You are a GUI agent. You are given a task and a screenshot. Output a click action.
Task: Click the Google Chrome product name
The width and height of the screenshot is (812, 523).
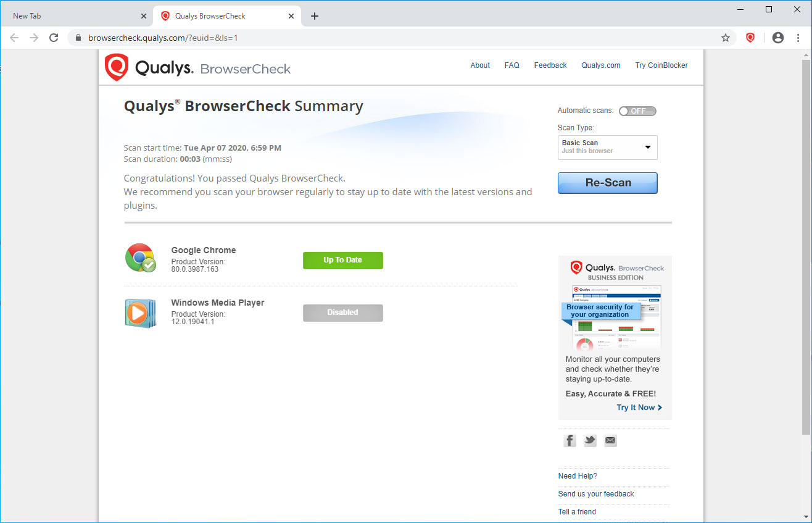tap(204, 250)
